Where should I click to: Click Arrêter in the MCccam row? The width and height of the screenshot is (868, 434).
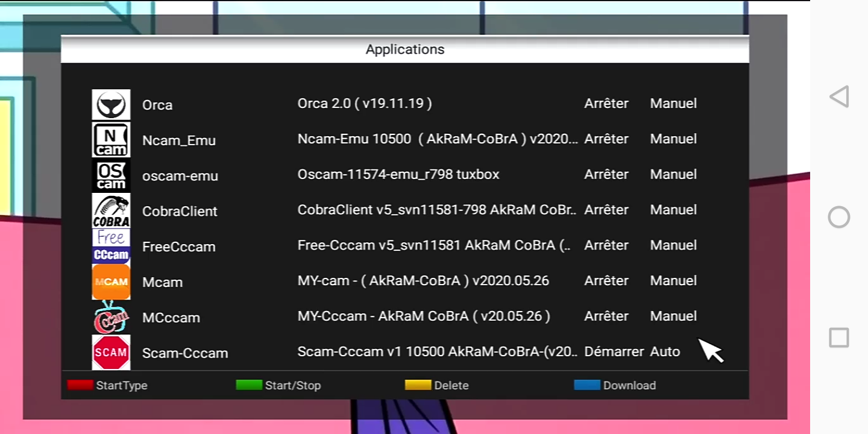pyautogui.click(x=606, y=316)
